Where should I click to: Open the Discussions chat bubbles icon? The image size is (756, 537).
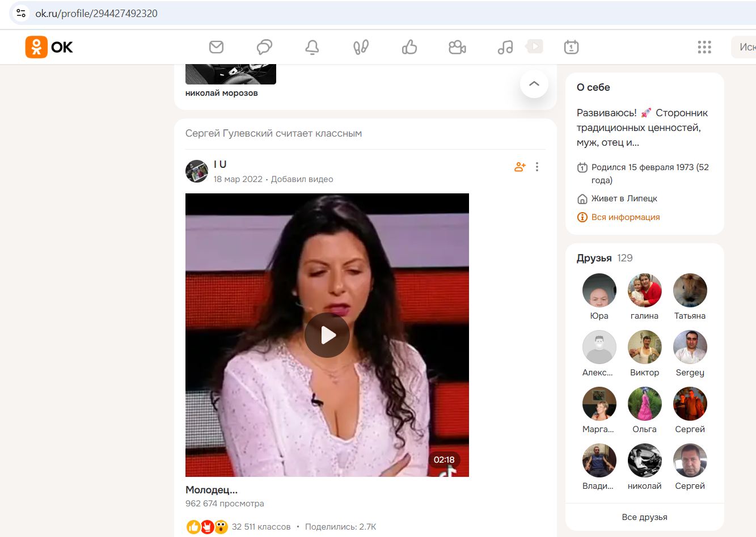(x=264, y=47)
